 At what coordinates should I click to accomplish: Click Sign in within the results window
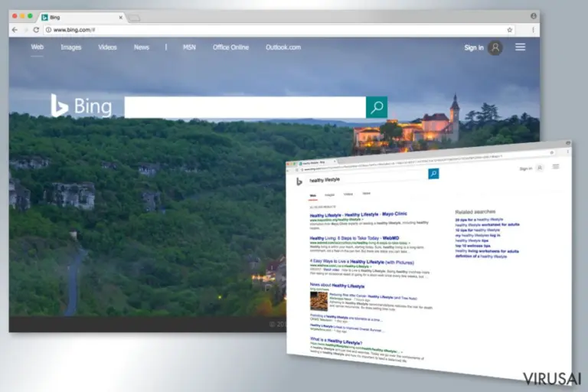click(x=526, y=168)
